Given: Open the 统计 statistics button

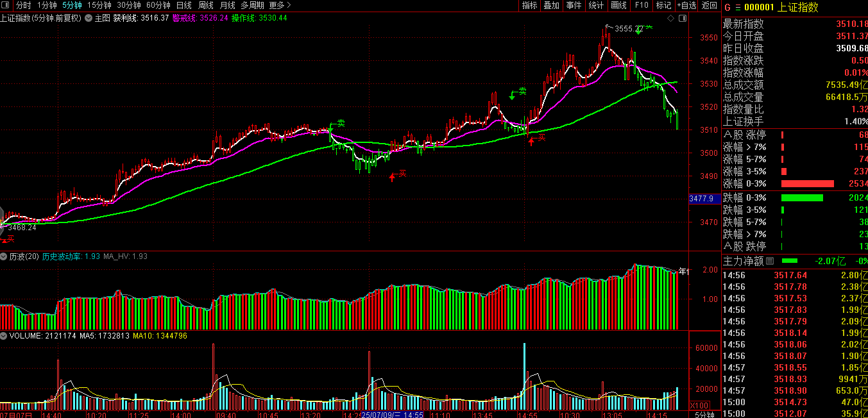Looking at the screenshot, I should tap(596, 5).
